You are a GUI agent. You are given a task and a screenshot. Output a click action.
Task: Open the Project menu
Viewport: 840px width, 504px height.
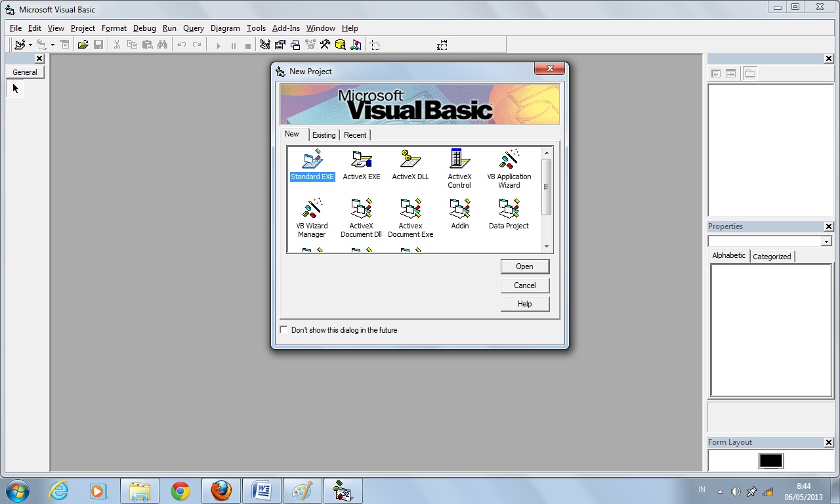[83, 28]
